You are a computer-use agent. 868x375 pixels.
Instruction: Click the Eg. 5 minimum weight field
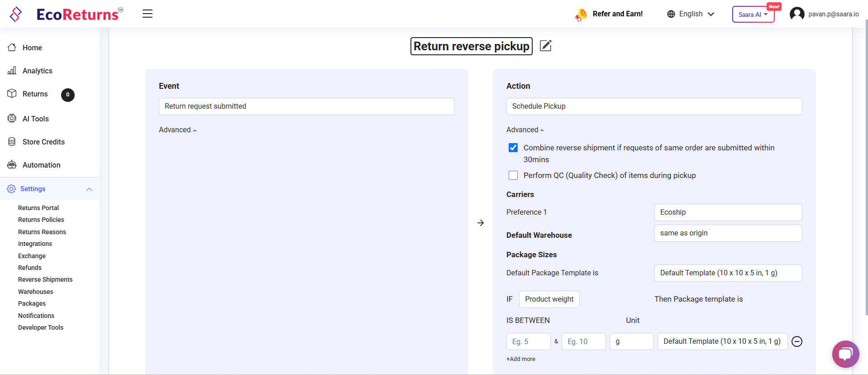click(528, 341)
